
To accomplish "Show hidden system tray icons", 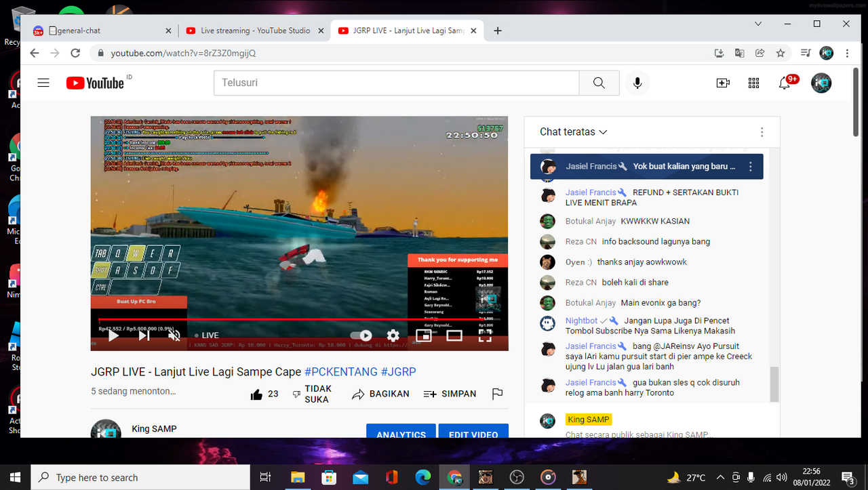I will 720,477.
